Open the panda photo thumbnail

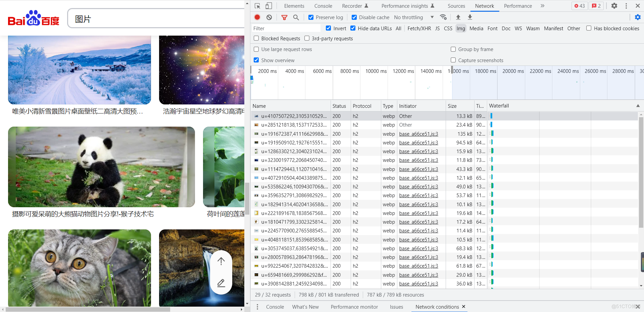coord(101,167)
